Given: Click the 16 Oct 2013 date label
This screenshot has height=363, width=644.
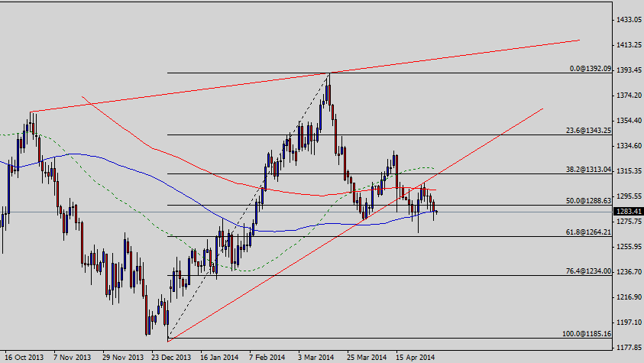Looking at the screenshot, I should 26,357.
